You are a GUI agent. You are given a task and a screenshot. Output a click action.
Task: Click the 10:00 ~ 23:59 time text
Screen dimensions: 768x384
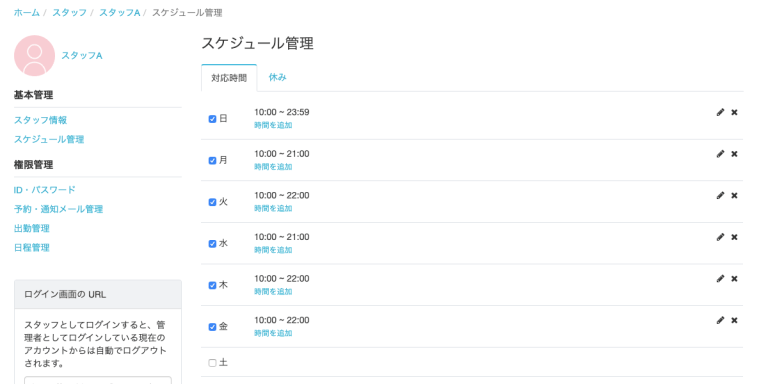(282, 112)
